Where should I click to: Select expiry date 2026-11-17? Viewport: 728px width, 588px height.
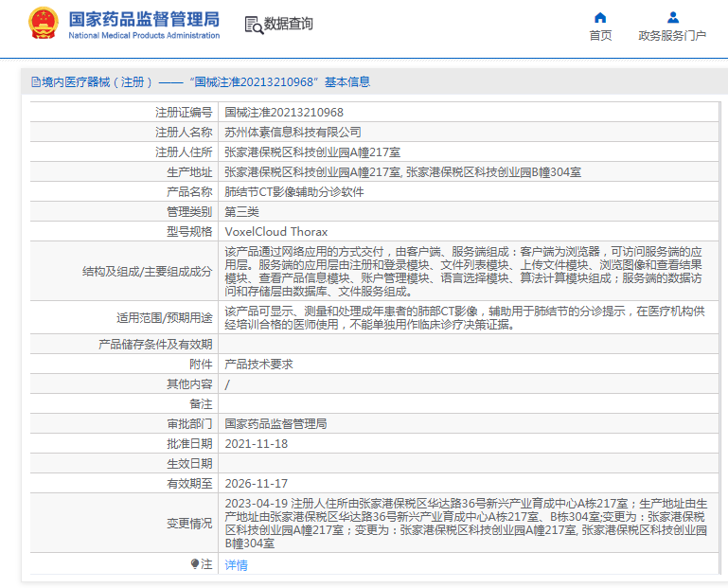coord(257,484)
